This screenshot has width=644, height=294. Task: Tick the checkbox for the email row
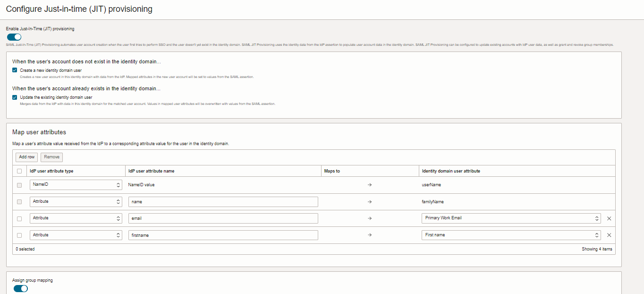19,219
